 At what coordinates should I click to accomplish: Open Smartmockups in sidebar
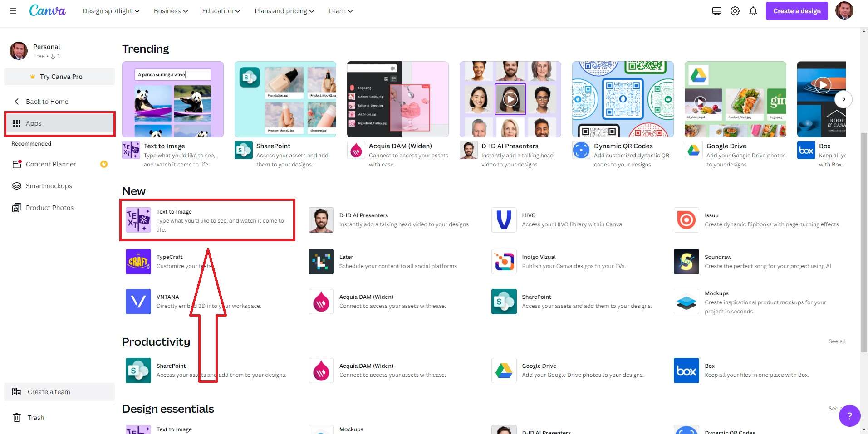[x=59, y=186]
